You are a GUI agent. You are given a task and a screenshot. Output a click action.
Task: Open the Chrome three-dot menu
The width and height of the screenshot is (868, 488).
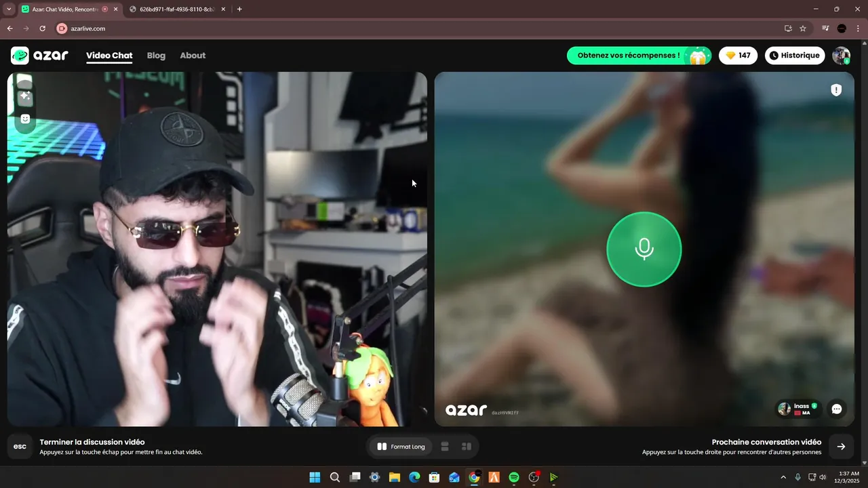click(x=858, y=28)
